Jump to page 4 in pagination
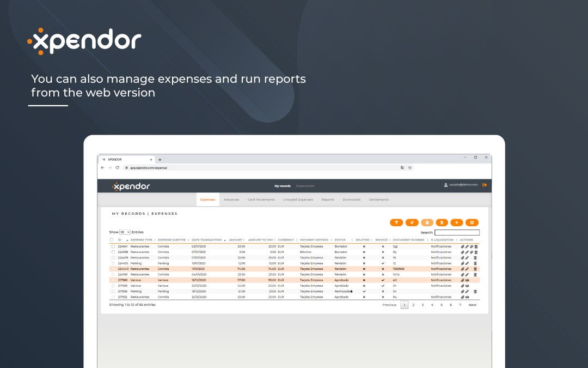The width and height of the screenshot is (588, 368). click(x=432, y=305)
